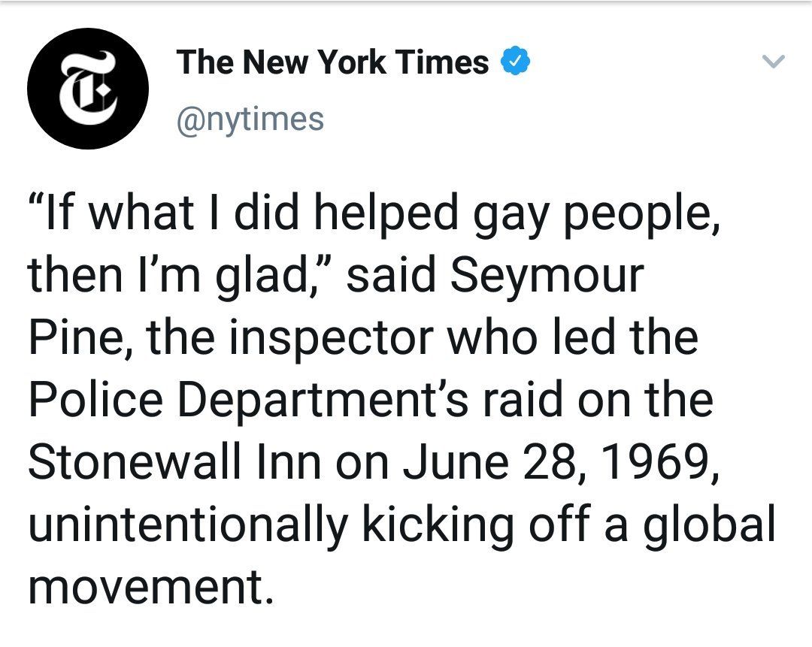The width and height of the screenshot is (812, 647).
Task: Click the date June 28, 1969
Action: [x=561, y=463]
